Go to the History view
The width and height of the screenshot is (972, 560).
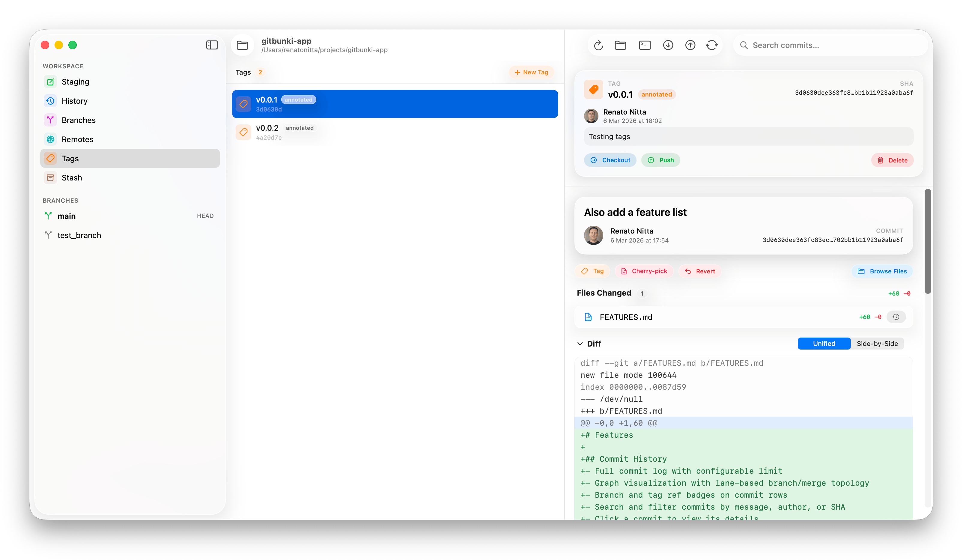tap(130, 101)
